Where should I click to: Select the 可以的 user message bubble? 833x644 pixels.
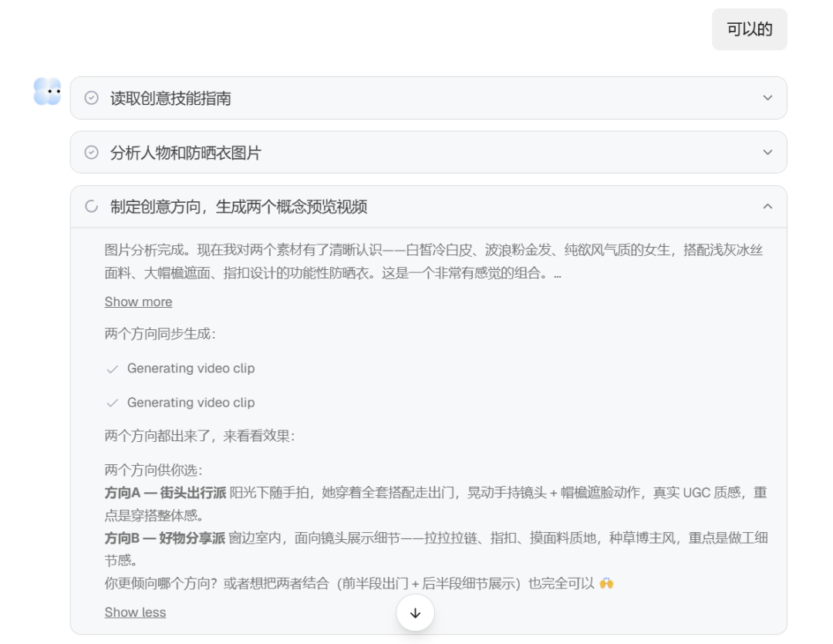click(x=749, y=29)
